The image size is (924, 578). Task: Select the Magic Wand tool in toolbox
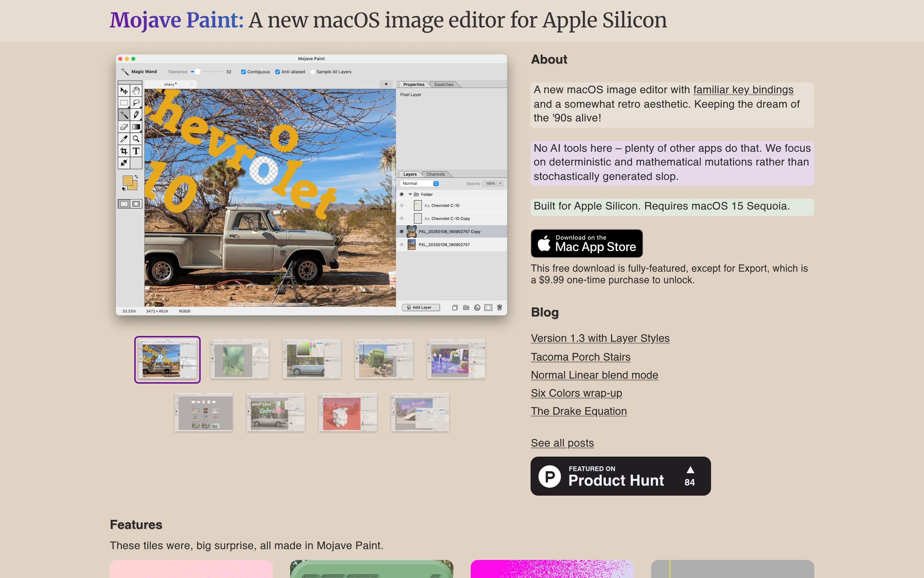pyautogui.click(x=124, y=115)
